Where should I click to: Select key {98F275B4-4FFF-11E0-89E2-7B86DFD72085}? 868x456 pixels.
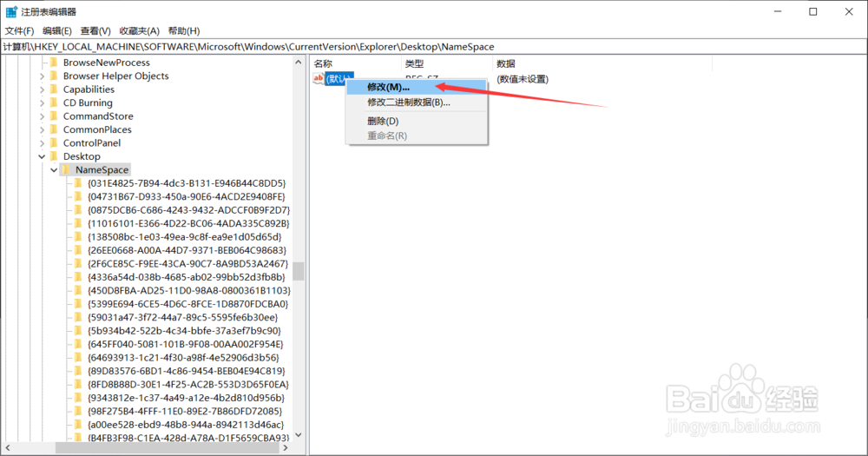pyautogui.click(x=185, y=411)
